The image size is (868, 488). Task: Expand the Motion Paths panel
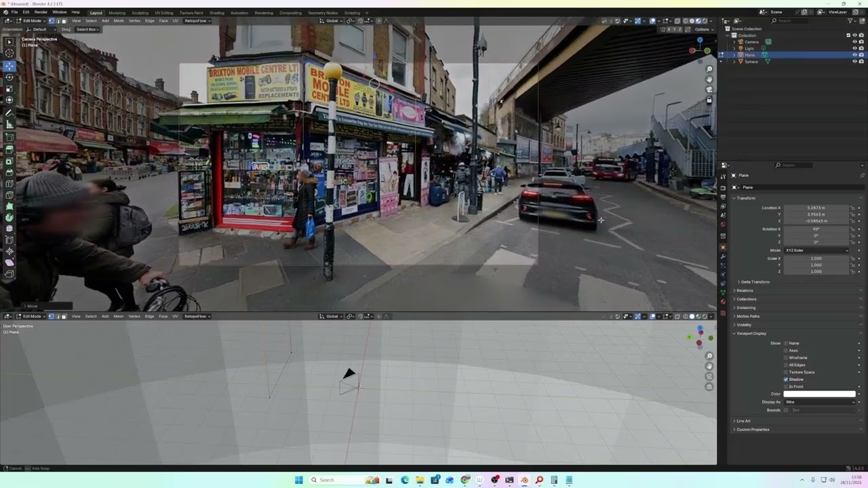point(747,316)
